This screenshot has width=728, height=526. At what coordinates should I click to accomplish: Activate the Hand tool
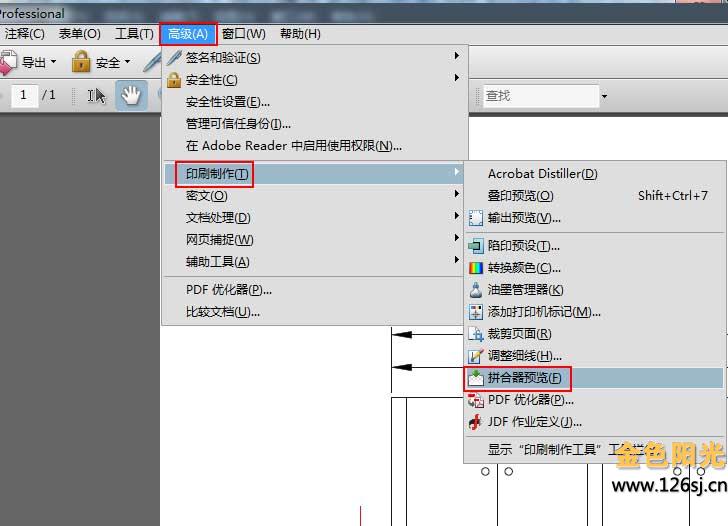pyautogui.click(x=131, y=96)
